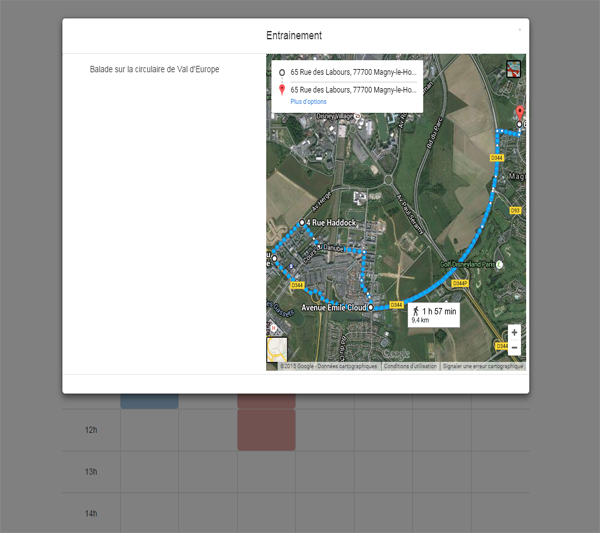The height and width of the screenshot is (533, 600).
Task: Toggle satellite view icon at map top-right
Action: pos(515,69)
